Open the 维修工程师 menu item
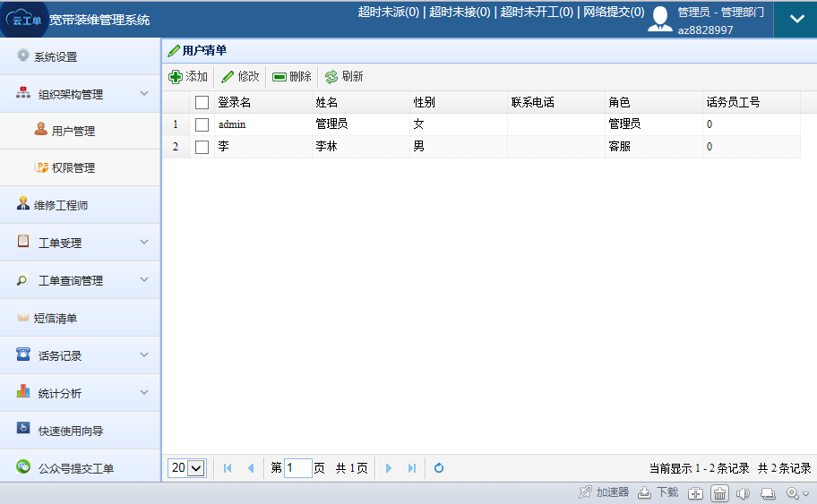 tap(80, 205)
